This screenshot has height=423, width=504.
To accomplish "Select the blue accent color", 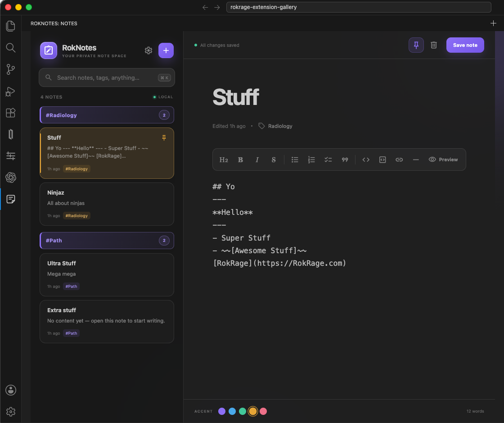I will (x=232, y=411).
